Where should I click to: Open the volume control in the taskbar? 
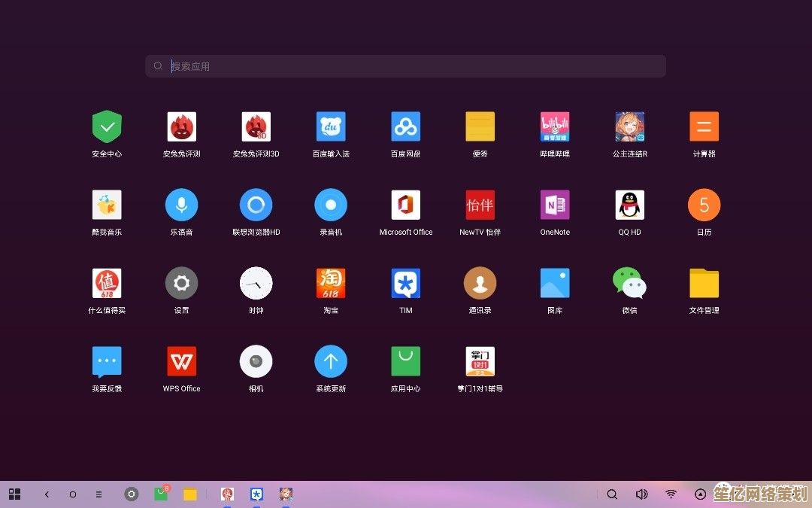[641, 494]
